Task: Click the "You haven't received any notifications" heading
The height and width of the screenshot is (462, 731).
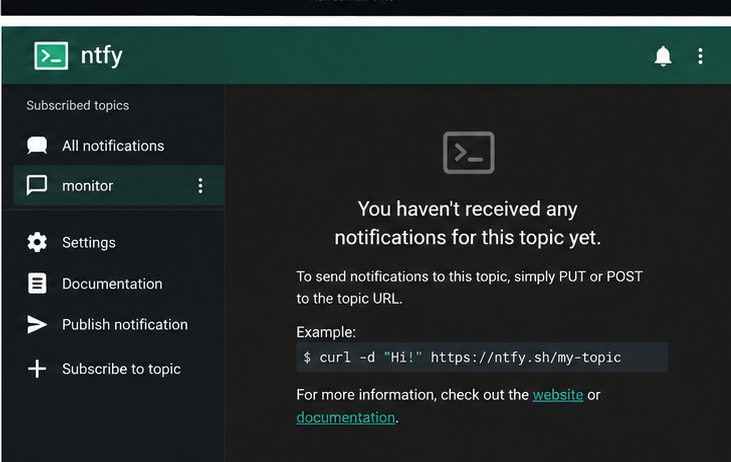Action: point(468,223)
